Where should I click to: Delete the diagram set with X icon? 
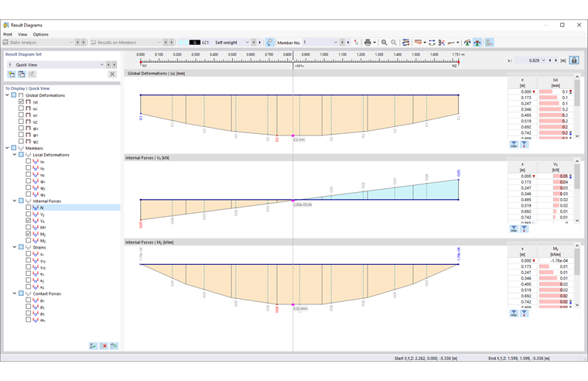click(x=112, y=74)
